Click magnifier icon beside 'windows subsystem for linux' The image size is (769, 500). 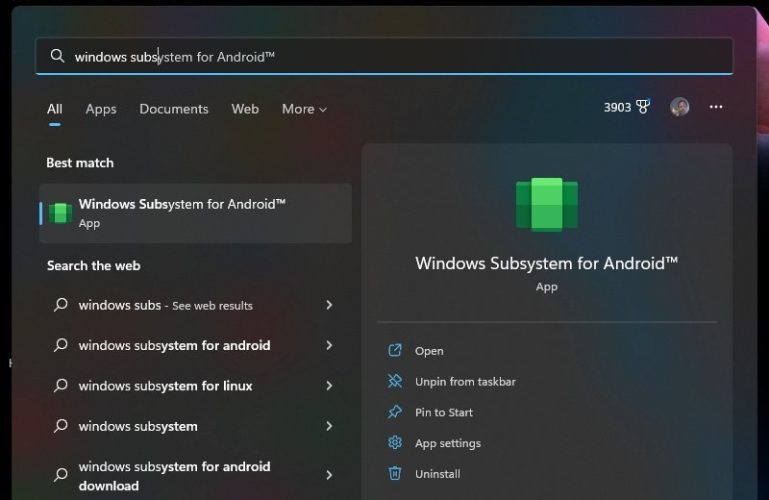point(60,385)
